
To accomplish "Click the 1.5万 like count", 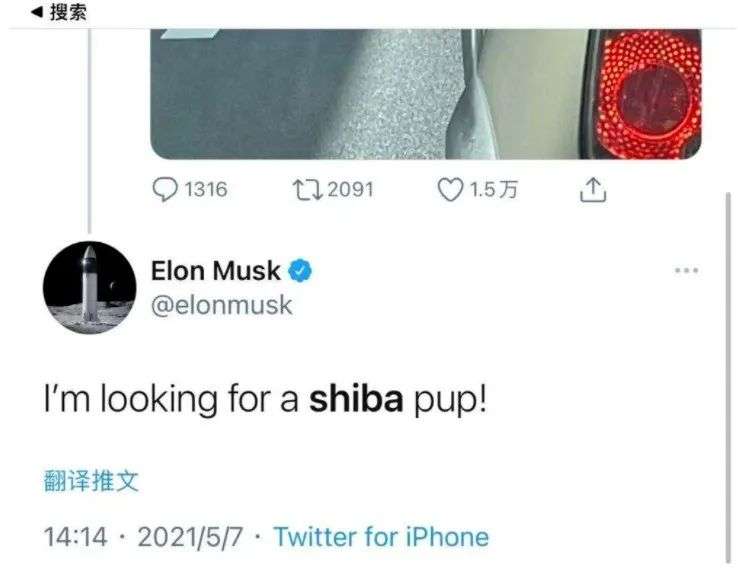I will [494, 188].
